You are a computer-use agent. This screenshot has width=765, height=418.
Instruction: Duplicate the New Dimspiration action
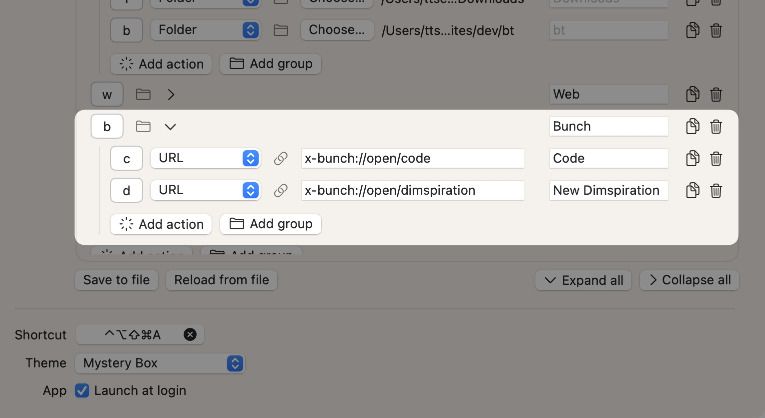pyautogui.click(x=692, y=190)
